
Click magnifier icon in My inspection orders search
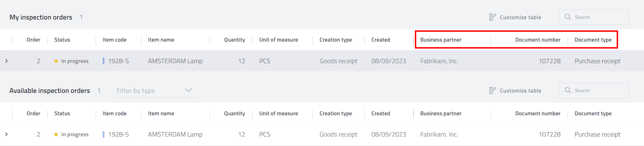(x=568, y=17)
